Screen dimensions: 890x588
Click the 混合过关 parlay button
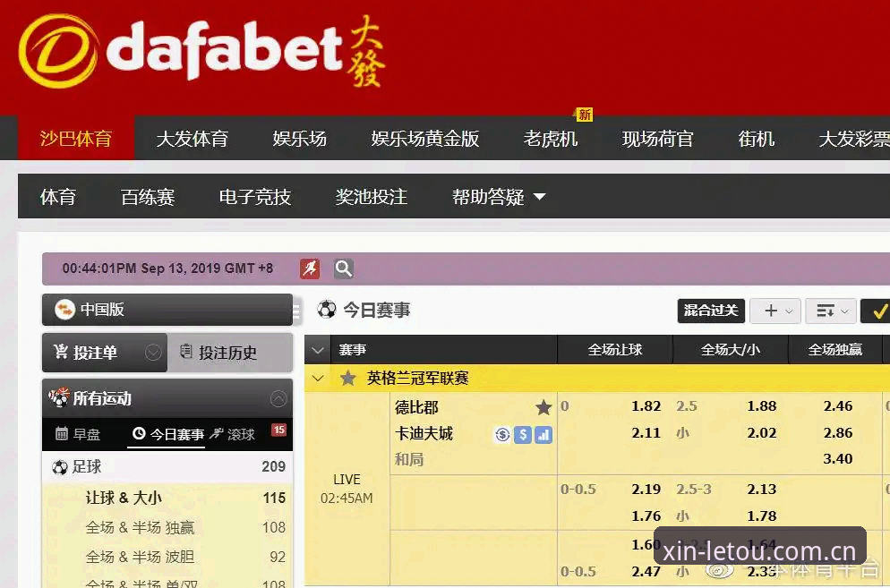[x=711, y=311]
